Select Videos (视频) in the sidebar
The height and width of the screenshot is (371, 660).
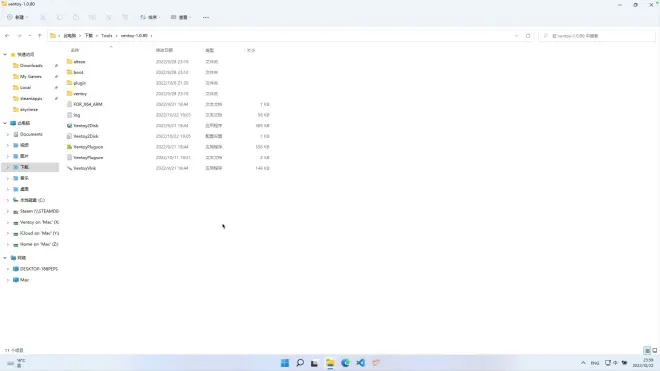(x=24, y=145)
